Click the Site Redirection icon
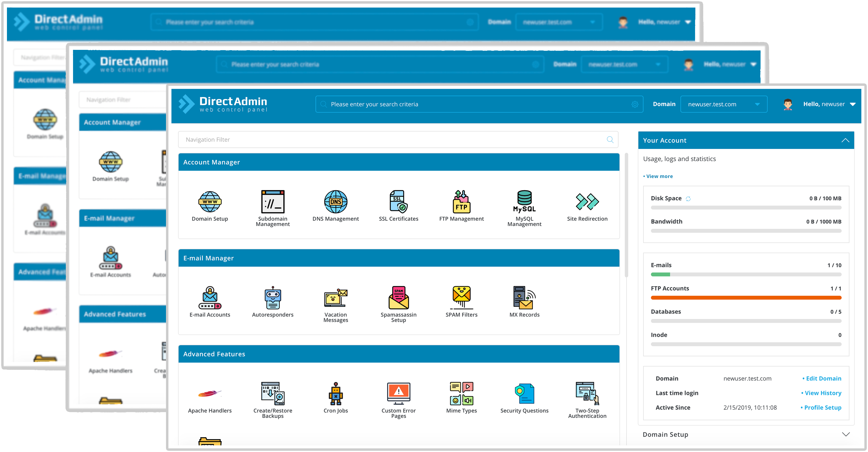Image resolution: width=868 pixels, height=452 pixels. (587, 202)
